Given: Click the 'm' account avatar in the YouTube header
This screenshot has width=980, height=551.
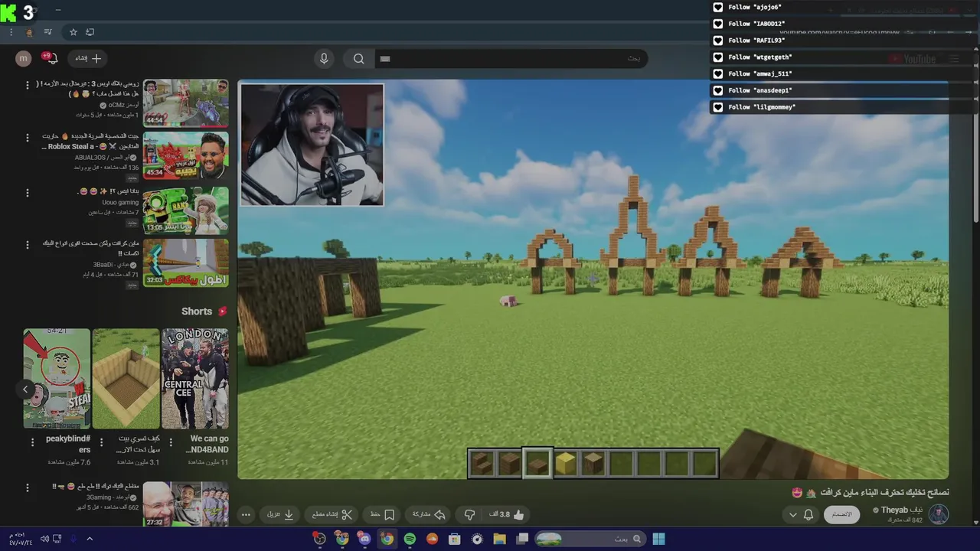Looking at the screenshot, I should (x=24, y=58).
